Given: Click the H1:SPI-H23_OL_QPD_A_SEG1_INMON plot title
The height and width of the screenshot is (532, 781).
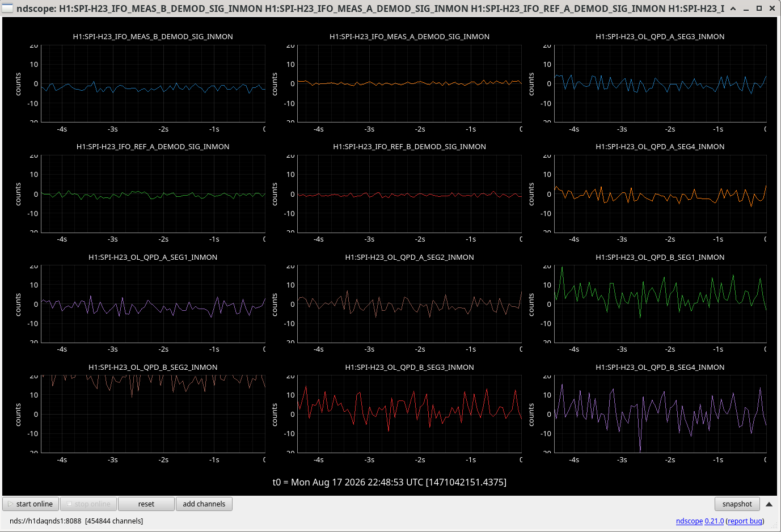Looking at the screenshot, I should pyautogui.click(x=153, y=257).
